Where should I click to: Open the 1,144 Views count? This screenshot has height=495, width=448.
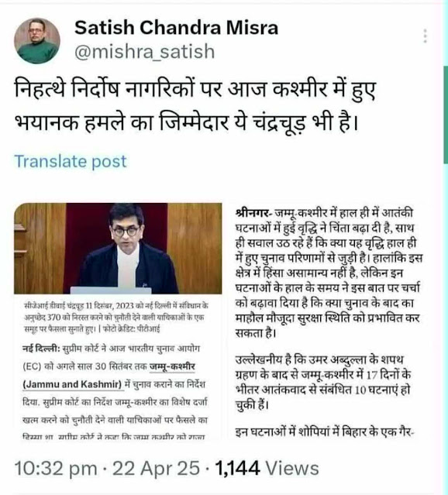[x=267, y=468]
